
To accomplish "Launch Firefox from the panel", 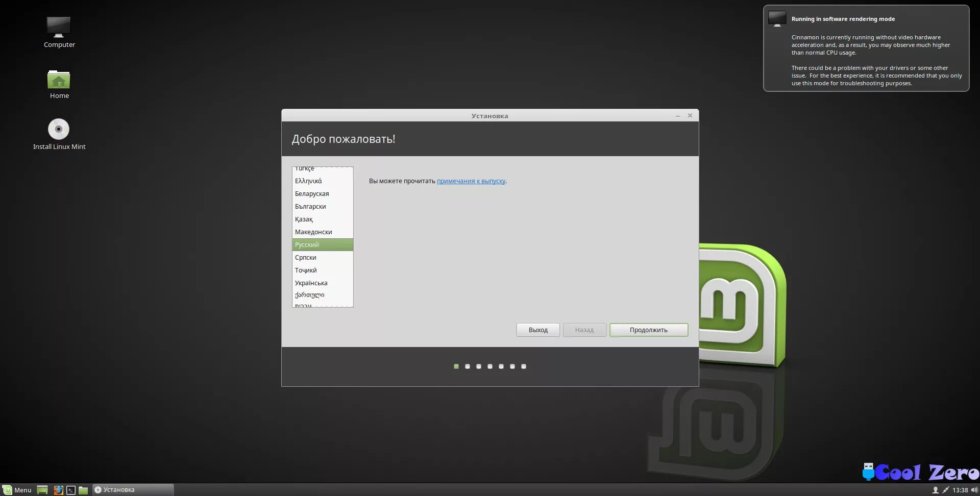I will tap(59, 490).
